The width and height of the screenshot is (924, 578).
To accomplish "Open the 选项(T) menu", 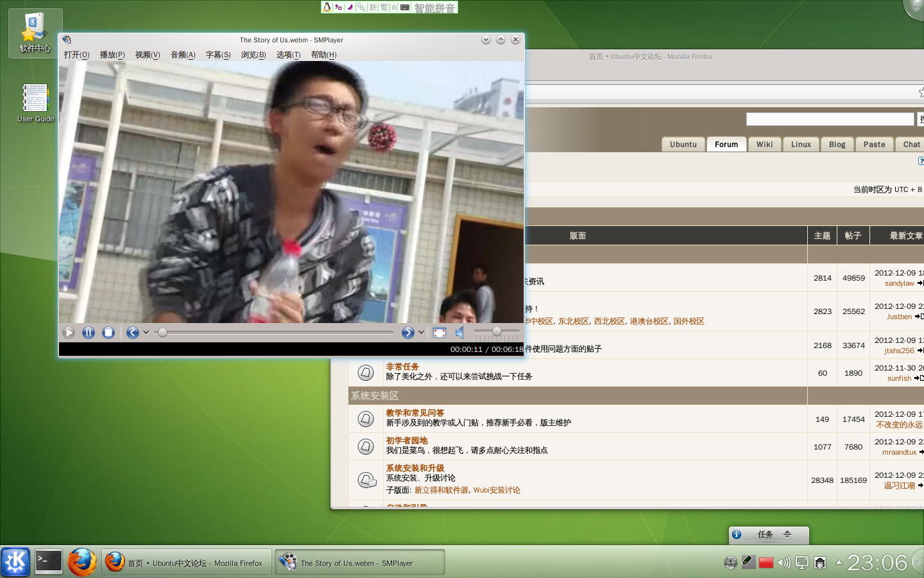I will 289,55.
